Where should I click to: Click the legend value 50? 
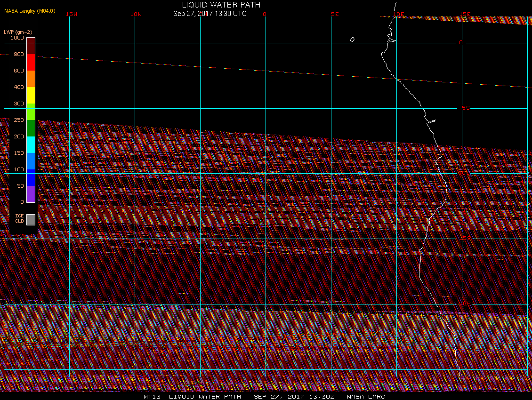(x=20, y=186)
